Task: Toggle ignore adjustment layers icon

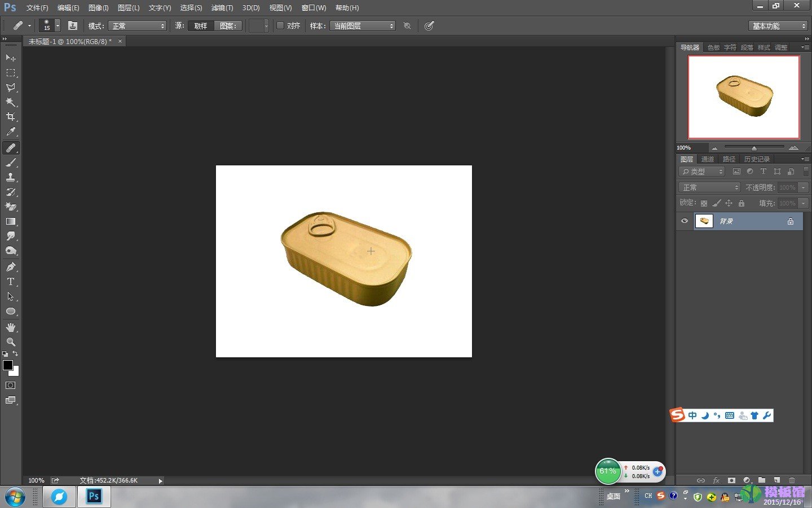Action: pyautogui.click(x=407, y=26)
